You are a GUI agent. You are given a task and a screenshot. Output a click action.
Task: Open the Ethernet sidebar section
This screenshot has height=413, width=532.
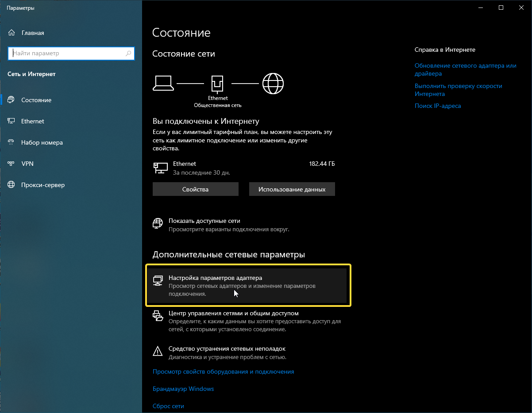[71, 121]
